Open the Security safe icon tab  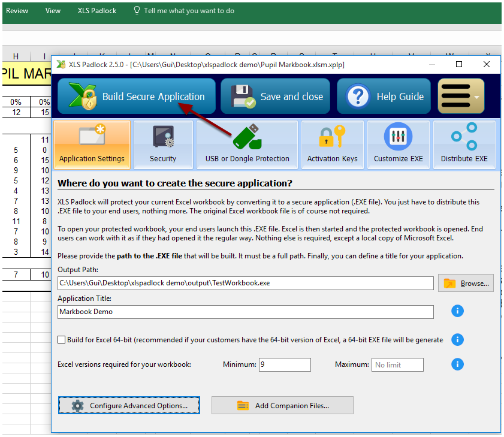[x=163, y=144]
